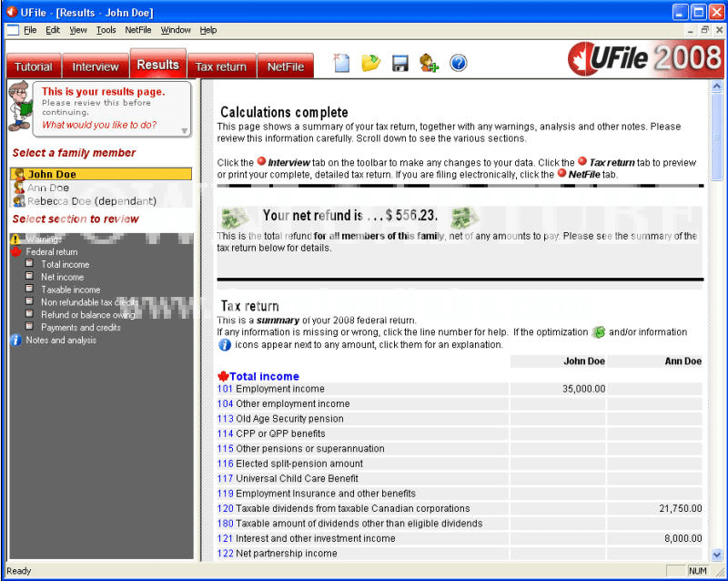Click the Warnings yellow triangle icon
Viewport: 728px width, 581px height.
(15, 240)
